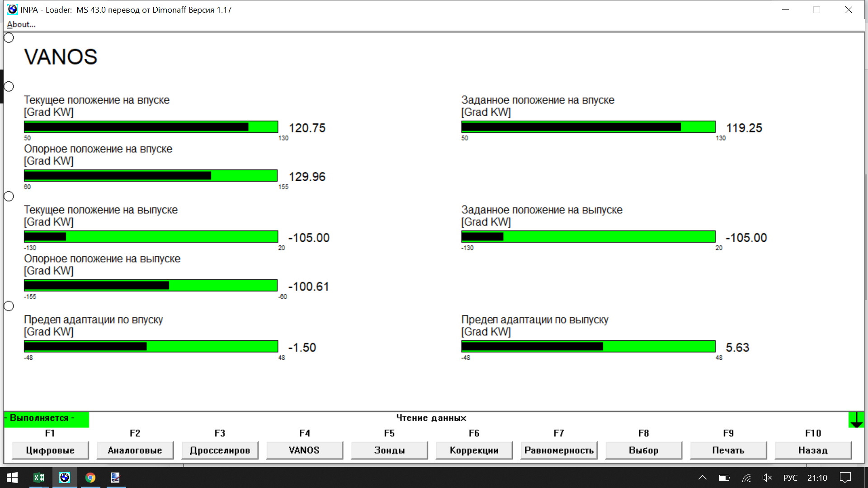Open the notification center icon

click(x=845, y=478)
